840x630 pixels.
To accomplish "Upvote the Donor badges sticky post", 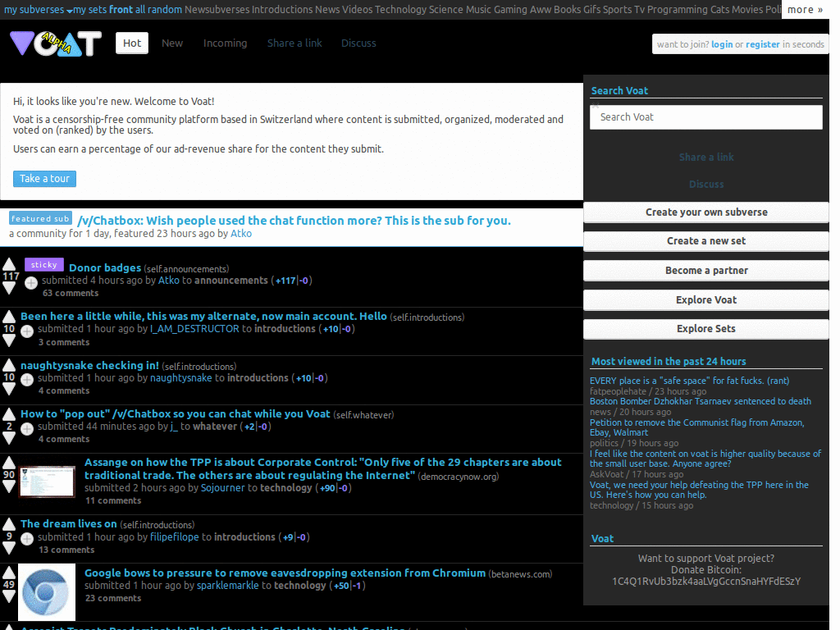I will tap(8, 262).
